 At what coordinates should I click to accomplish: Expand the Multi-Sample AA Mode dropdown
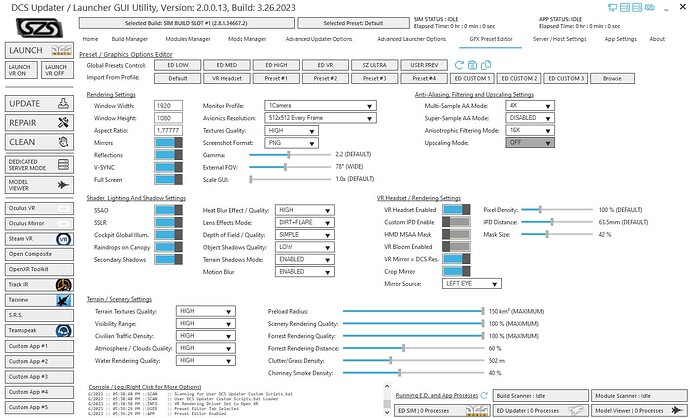530,106
